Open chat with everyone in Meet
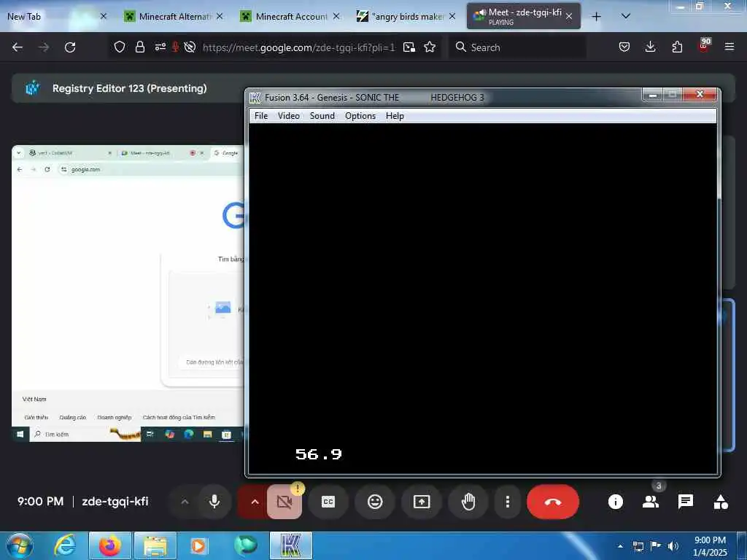Image resolution: width=747 pixels, height=560 pixels. tap(686, 502)
